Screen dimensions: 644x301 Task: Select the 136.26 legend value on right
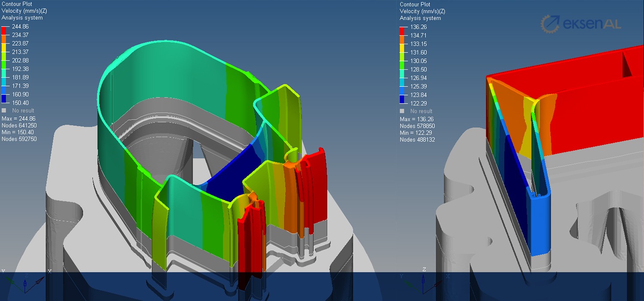(418, 27)
